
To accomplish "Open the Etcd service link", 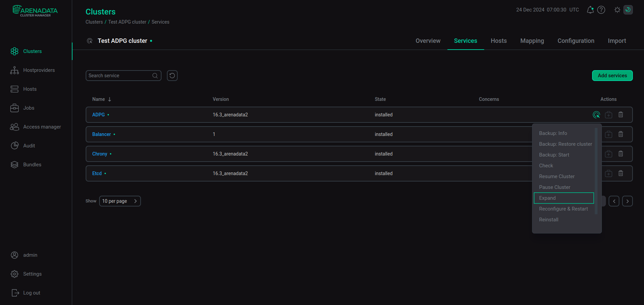I will pos(97,173).
